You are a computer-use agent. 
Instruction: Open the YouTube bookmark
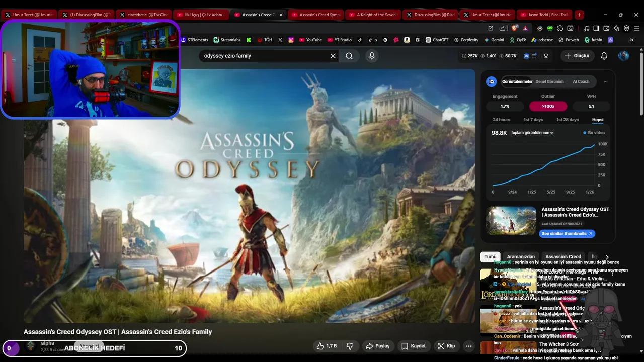(x=310, y=40)
